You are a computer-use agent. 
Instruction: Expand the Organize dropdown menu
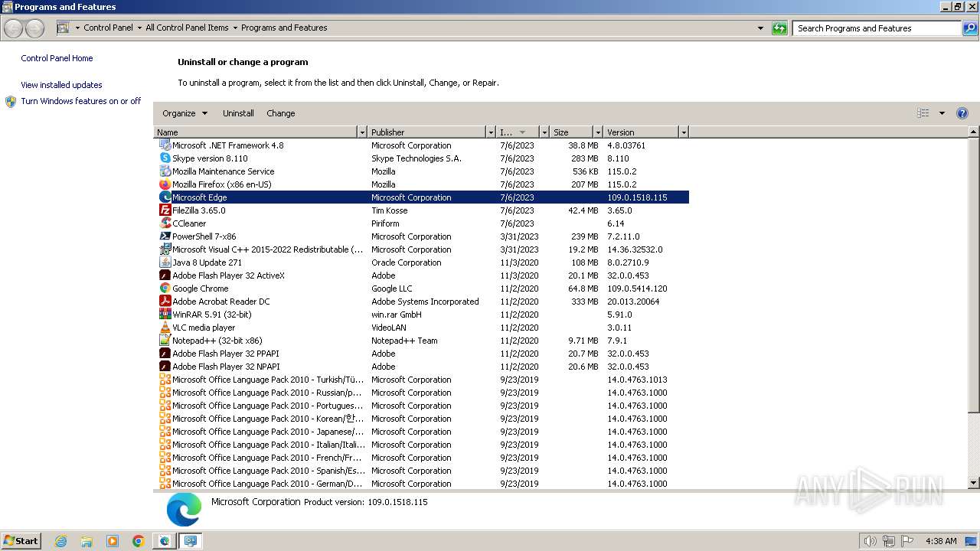pyautogui.click(x=185, y=113)
